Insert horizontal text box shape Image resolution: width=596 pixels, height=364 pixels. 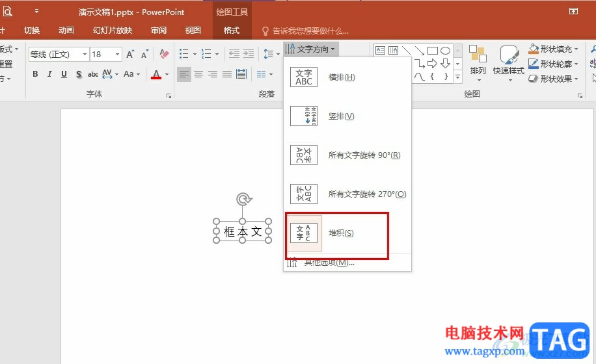coord(380,50)
